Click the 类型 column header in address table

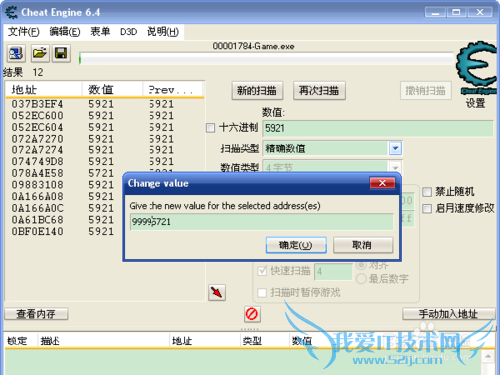coord(265,341)
